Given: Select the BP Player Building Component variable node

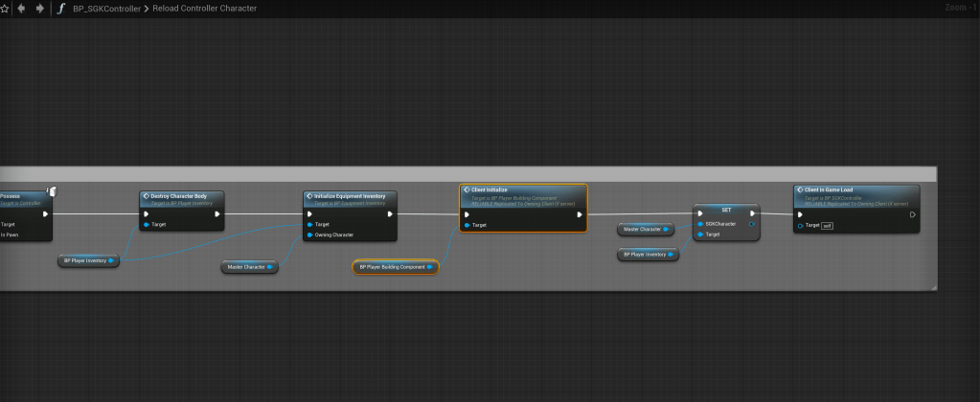Looking at the screenshot, I should point(396,267).
